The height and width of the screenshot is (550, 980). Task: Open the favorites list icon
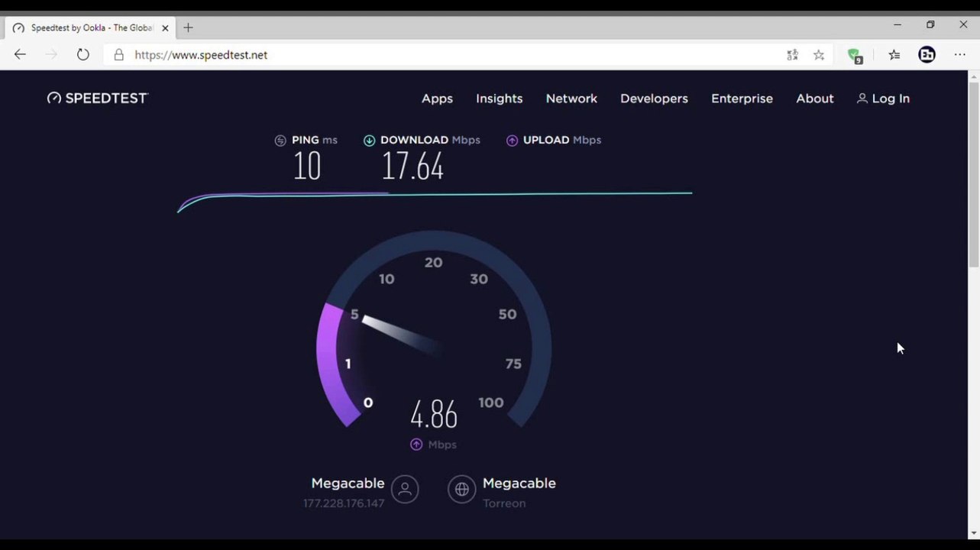click(x=894, y=55)
